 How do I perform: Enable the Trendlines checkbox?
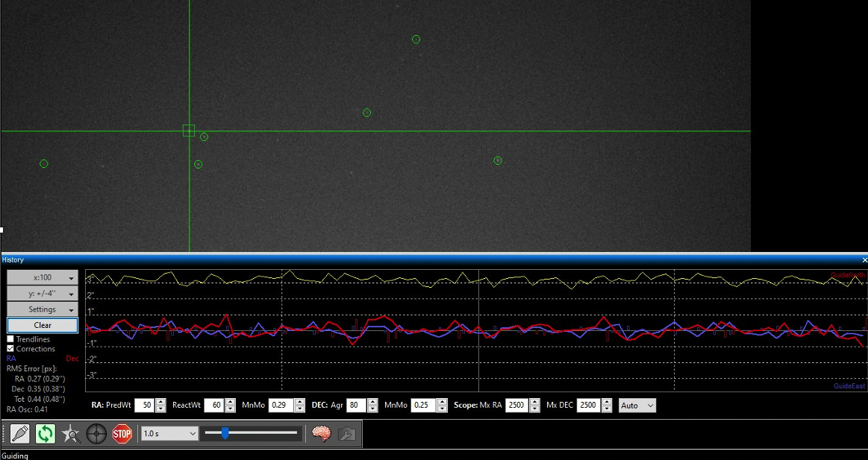(x=10, y=339)
